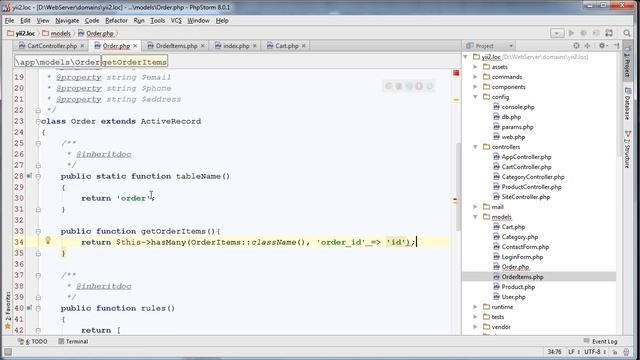Hide the Project panel with the pin icon
Viewport: 640px width, 360px height.
[616, 46]
